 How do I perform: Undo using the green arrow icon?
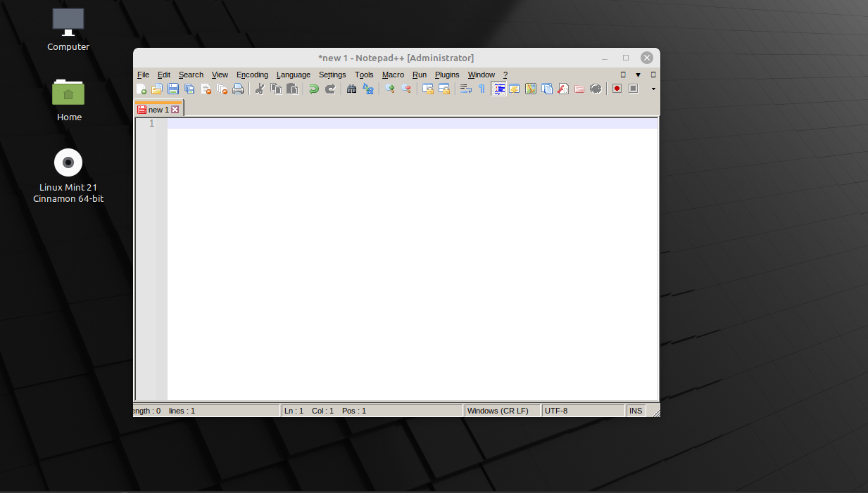[x=314, y=89]
